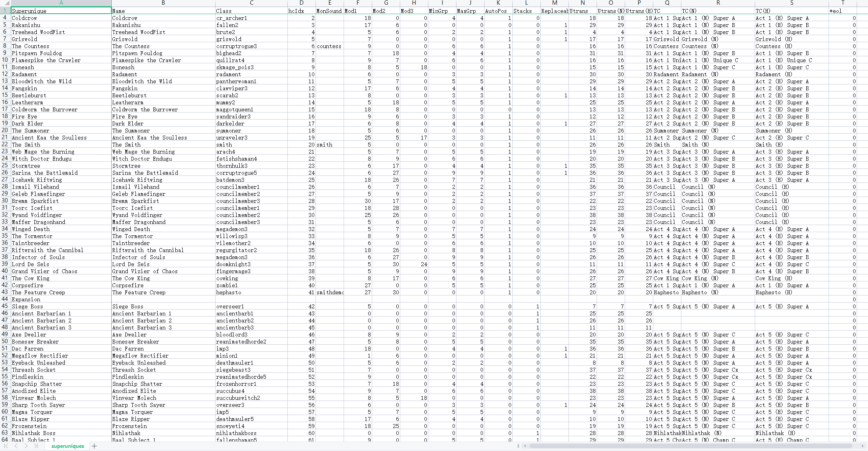Click the horizontal scrollbar thumb

point(690,446)
